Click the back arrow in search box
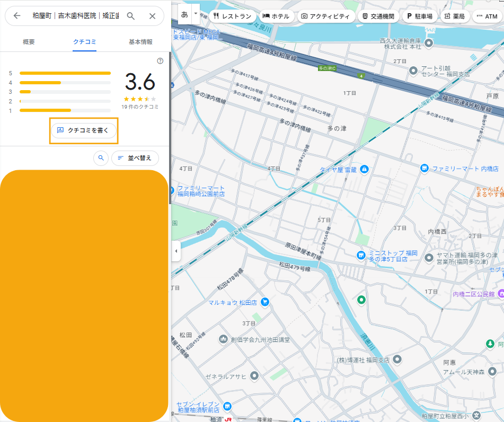The height and width of the screenshot is (422, 504). tap(17, 16)
